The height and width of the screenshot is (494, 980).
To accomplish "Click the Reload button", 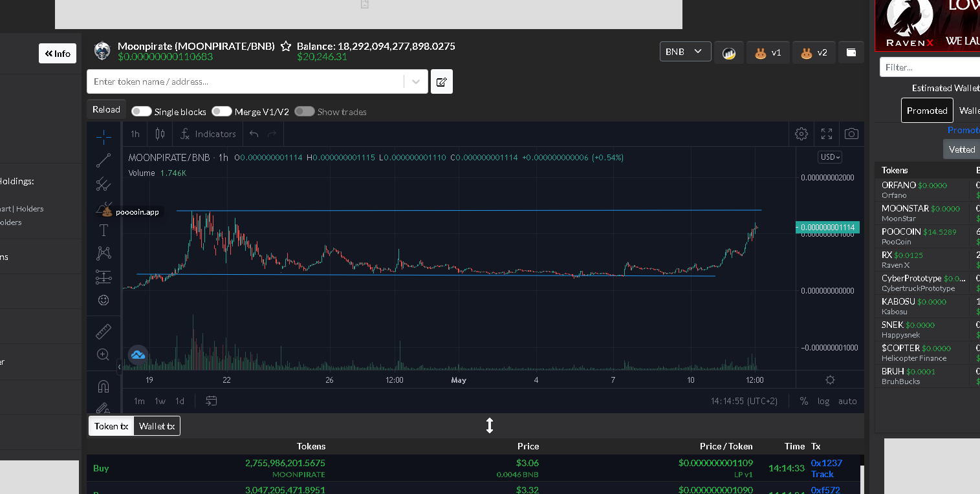I will [x=106, y=109].
